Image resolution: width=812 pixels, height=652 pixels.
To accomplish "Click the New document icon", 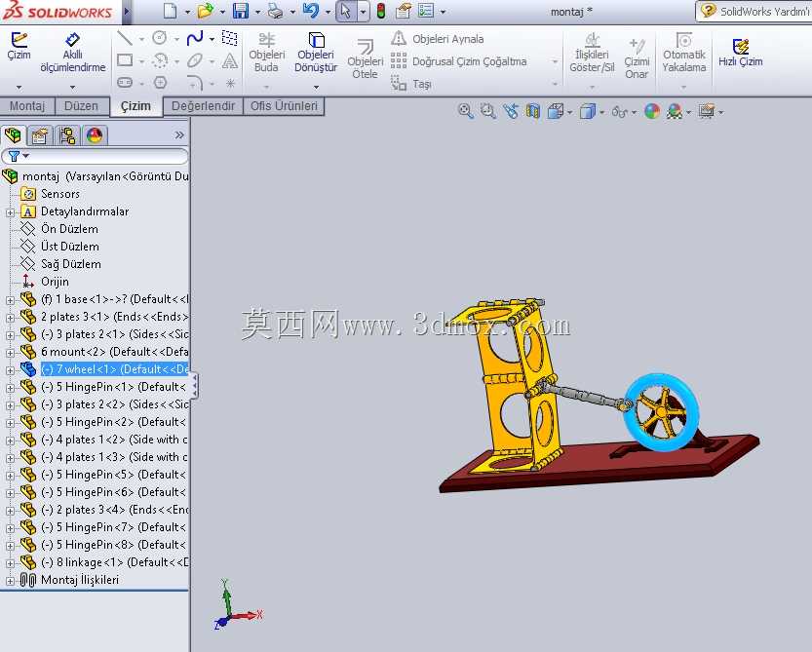I will tap(170, 11).
